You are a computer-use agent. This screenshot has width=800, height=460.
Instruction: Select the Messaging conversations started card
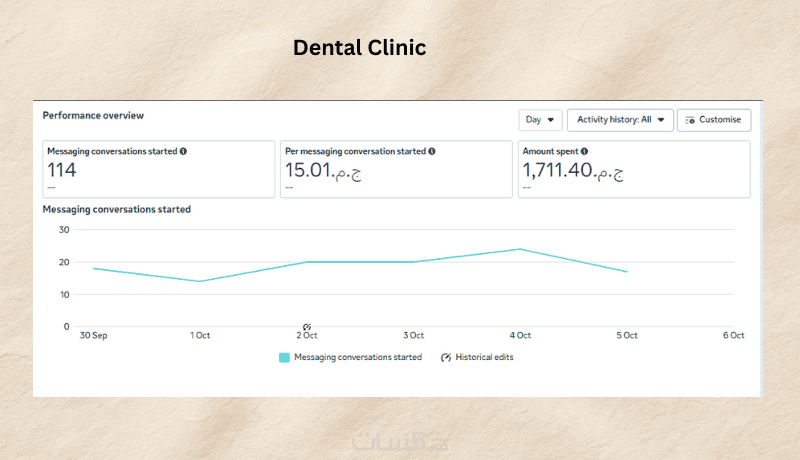(x=159, y=169)
